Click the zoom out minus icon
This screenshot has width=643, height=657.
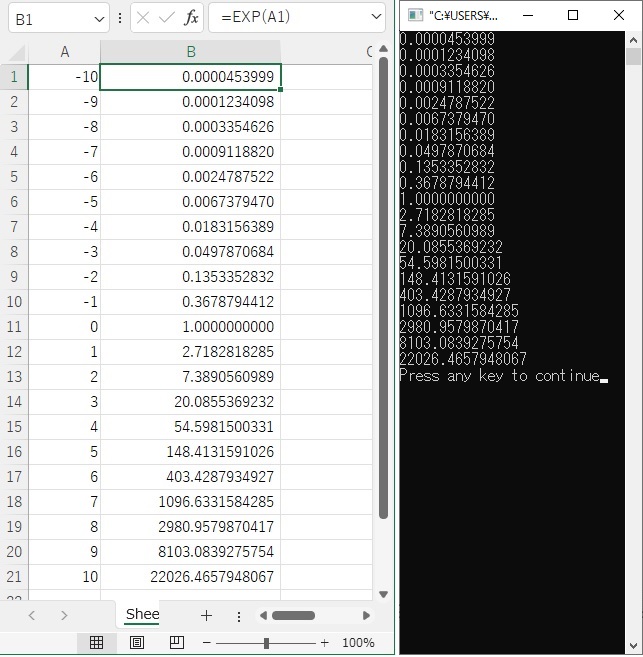coord(207,643)
